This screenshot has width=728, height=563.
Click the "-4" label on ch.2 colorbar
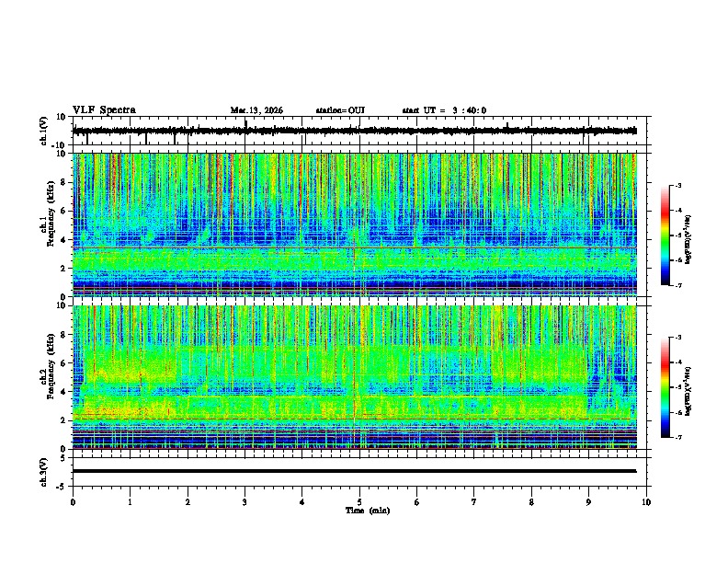click(x=677, y=362)
